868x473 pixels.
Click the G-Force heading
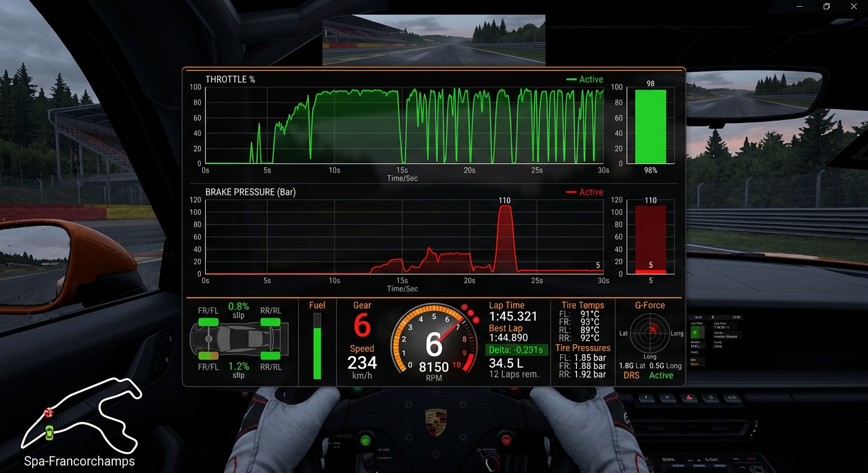[x=650, y=305]
